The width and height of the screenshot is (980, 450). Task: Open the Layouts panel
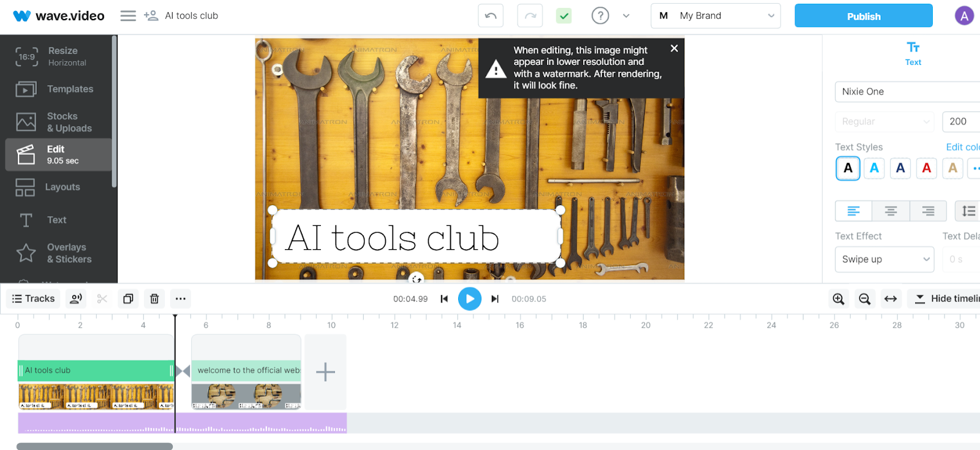click(x=59, y=187)
